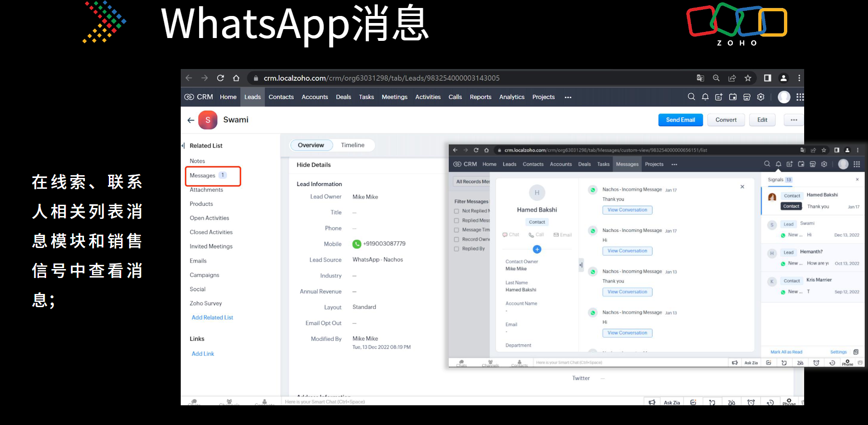Image resolution: width=868 pixels, height=425 pixels.
Task: Click the search icon in CRM top bar
Action: tap(691, 97)
